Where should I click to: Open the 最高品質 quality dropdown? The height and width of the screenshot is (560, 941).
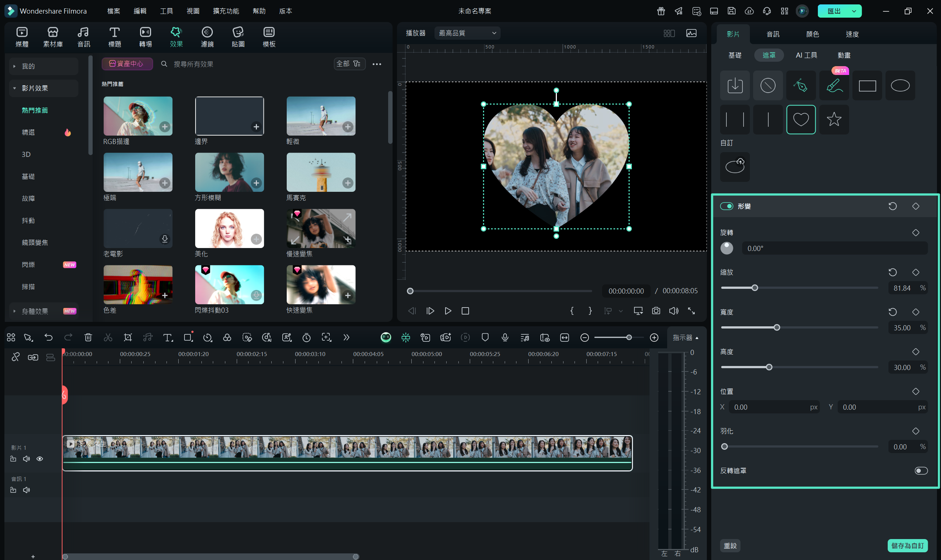click(x=467, y=33)
